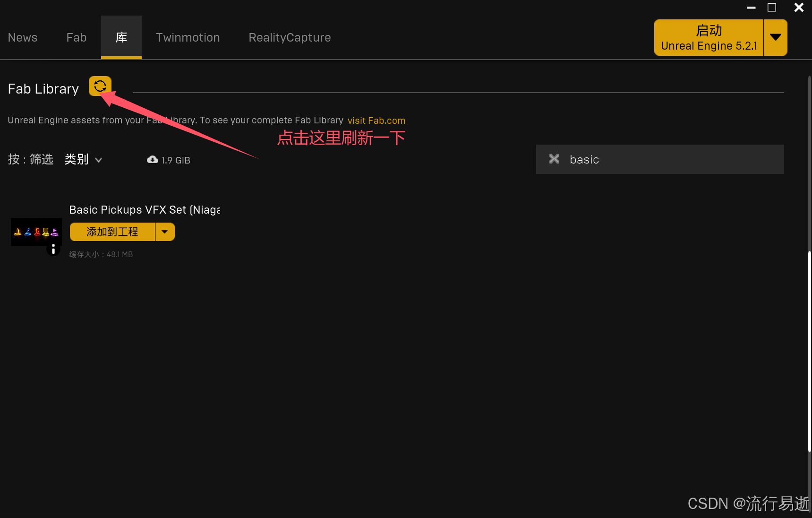Screen dimensions: 812x518
Task: Click the 缓存大小: 48.1 MB text
Action: click(x=101, y=254)
